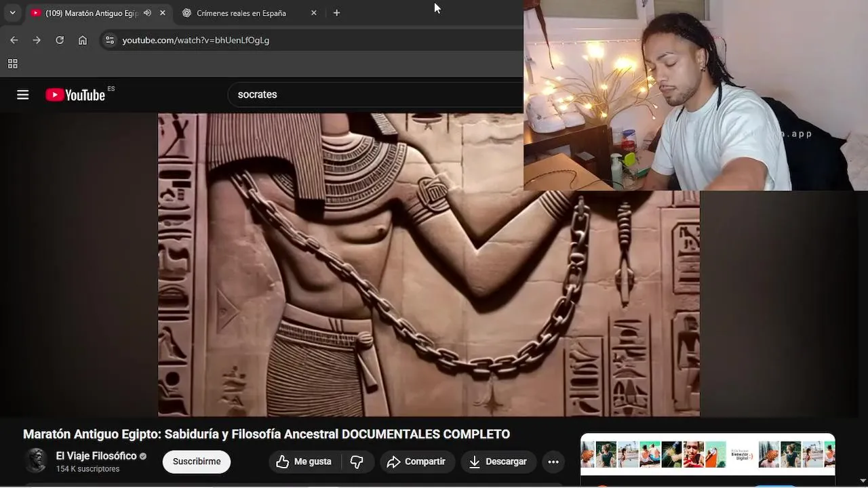Go forward to next page
Screen dimensions: 868x488
point(37,40)
